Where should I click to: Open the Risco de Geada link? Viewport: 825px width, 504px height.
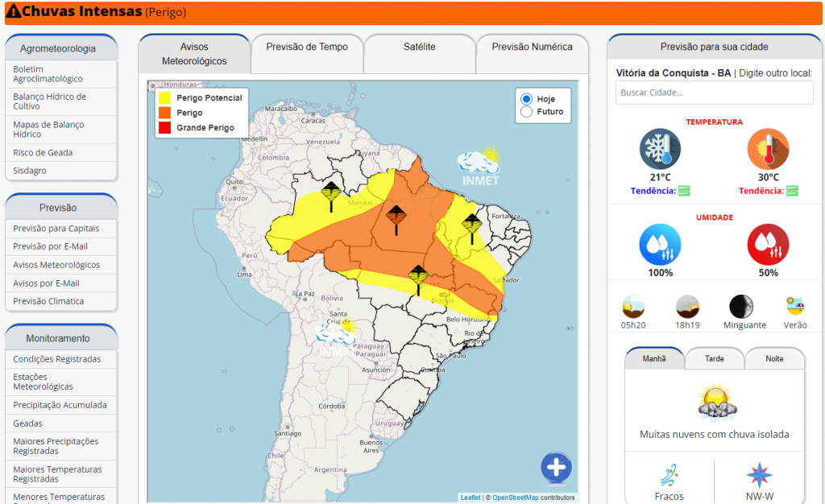click(43, 153)
